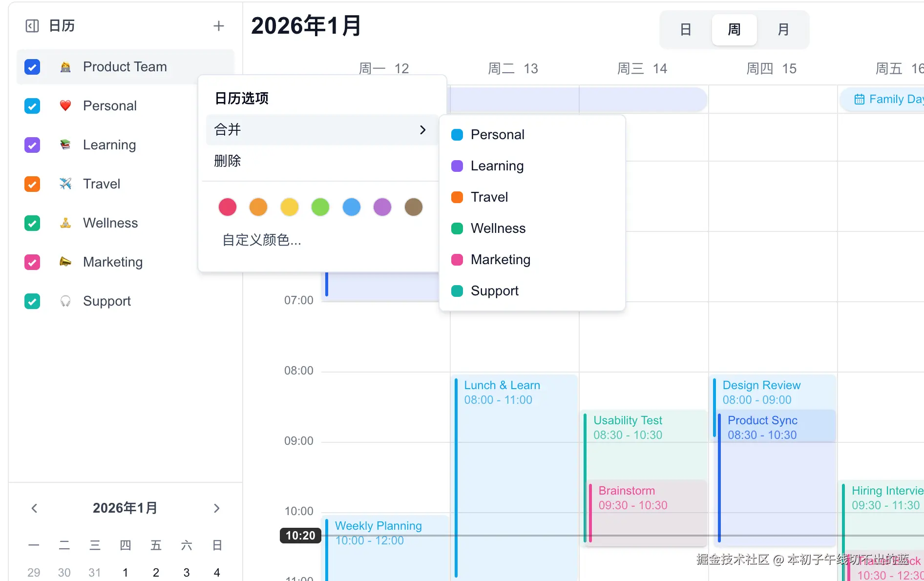Hide the Wellness calendar via checkbox
This screenshot has width=924, height=581.
coord(32,223)
